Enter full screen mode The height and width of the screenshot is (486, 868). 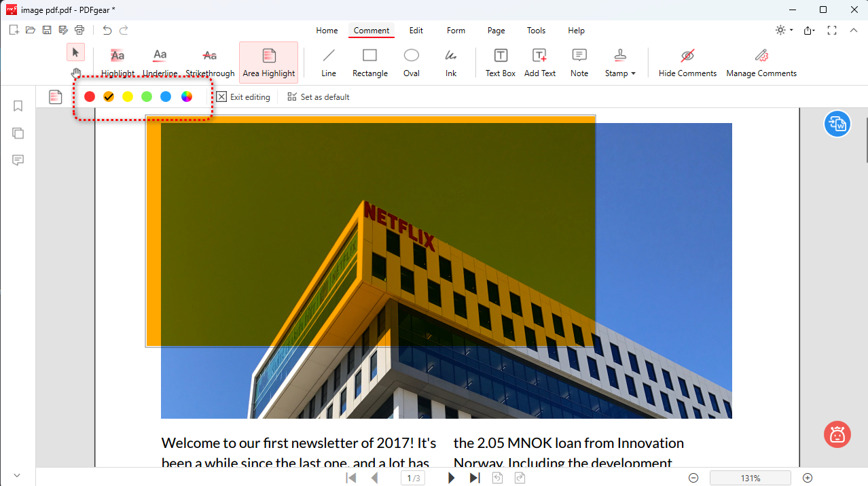point(832,30)
